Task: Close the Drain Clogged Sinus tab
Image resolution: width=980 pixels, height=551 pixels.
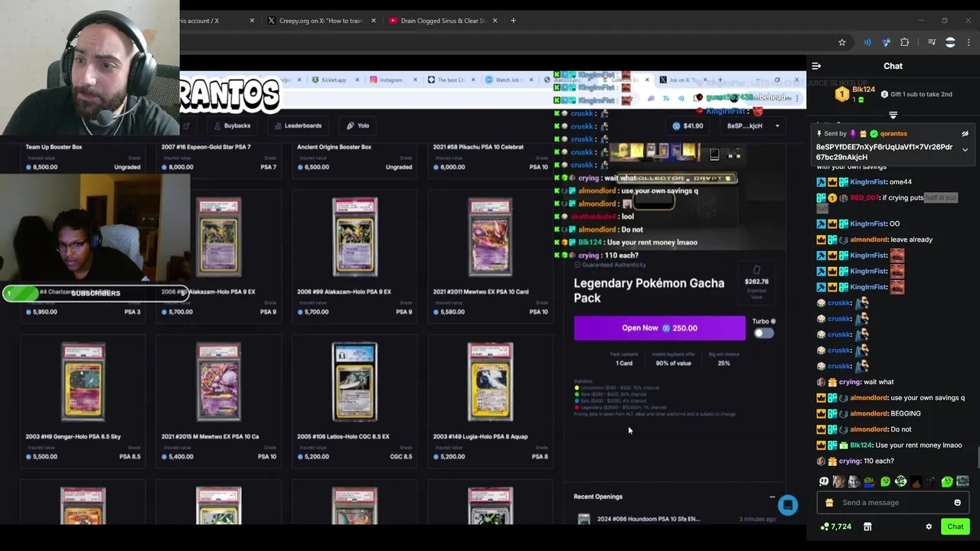Action: point(495,21)
